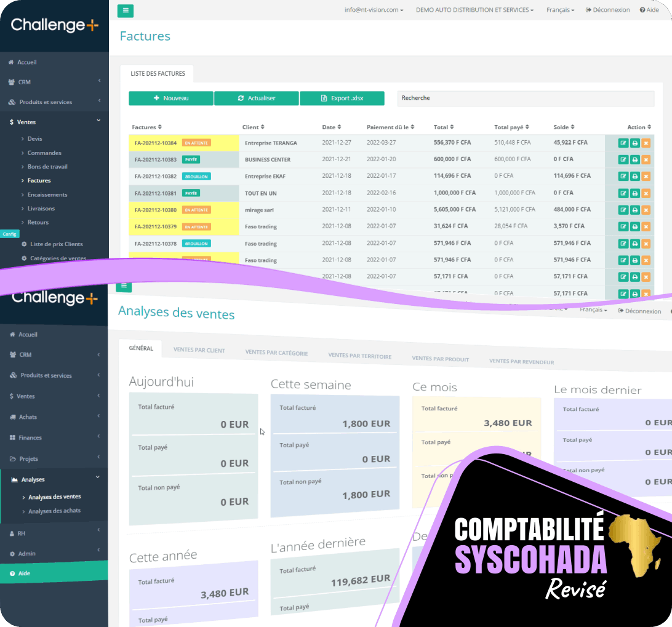Click edit icon for invoice FA-202112-10384
The width and height of the screenshot is (672, 627).
click(623, 143)
